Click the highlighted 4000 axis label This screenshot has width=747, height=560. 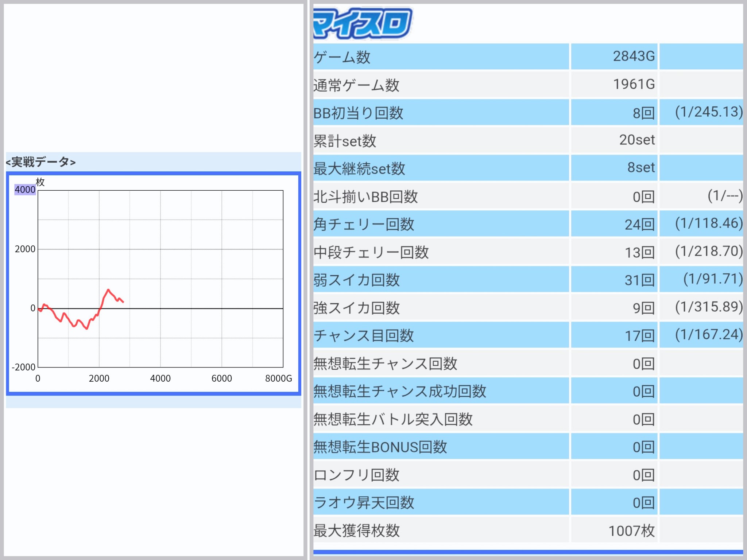[25, 190]
